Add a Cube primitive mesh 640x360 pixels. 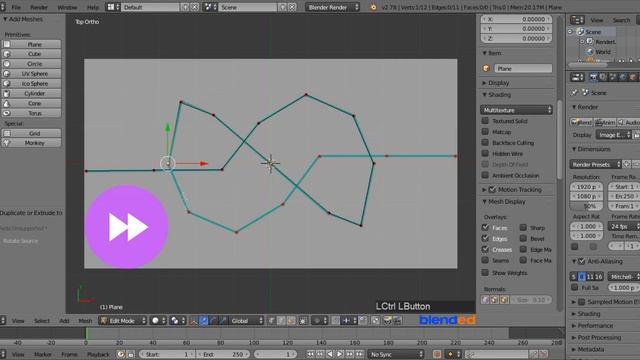(x=31, y=54)
